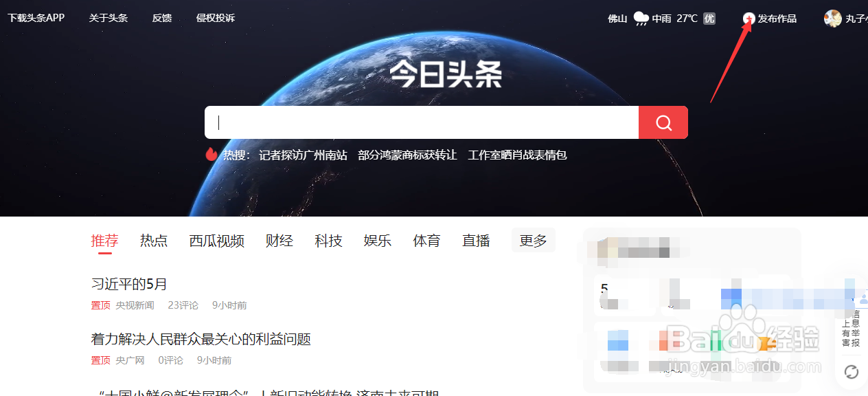This screenshot has width=868, height=396.
Task: Click hot search 记者探访广州南站
Action: click(303, 155)
